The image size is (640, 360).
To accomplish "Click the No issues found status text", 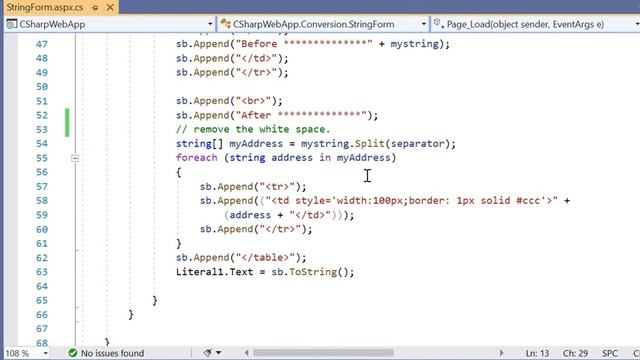I will [x=112, y=353].
